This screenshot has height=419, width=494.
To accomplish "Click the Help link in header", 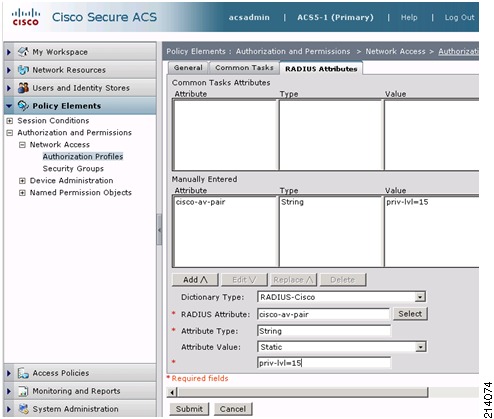I will 409,17.
